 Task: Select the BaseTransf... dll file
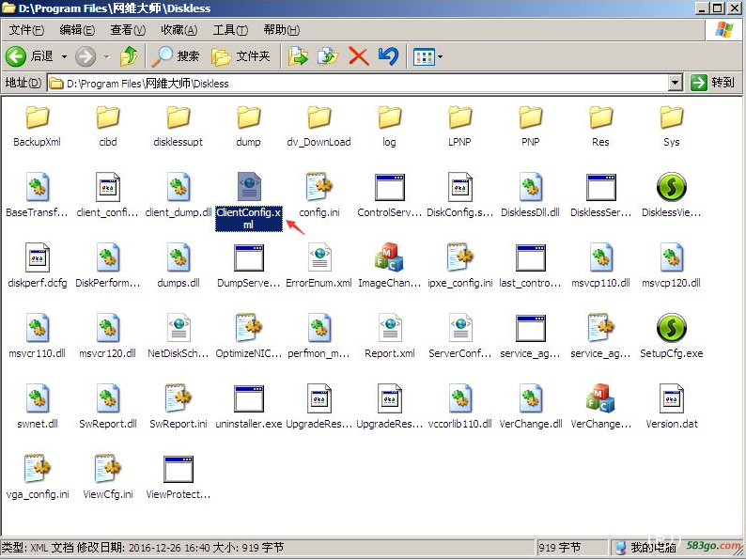37,195
